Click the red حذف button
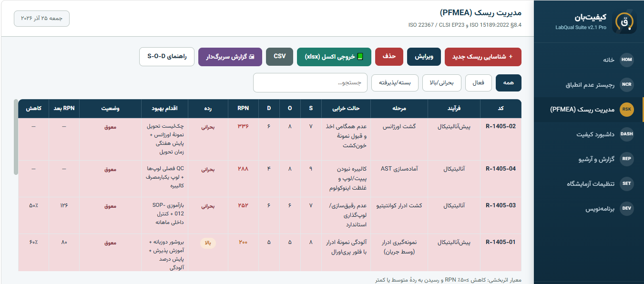The image size is (644, 284). coord(389,57)
